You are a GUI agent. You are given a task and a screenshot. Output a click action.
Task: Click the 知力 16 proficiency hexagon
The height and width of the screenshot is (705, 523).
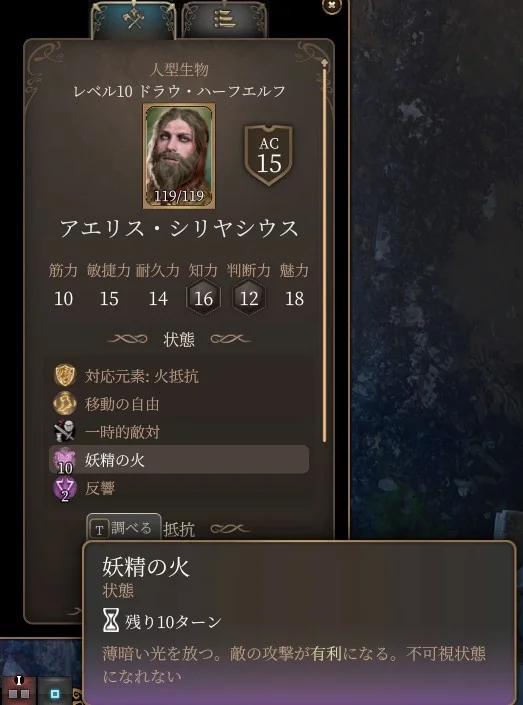pos(203,298)
